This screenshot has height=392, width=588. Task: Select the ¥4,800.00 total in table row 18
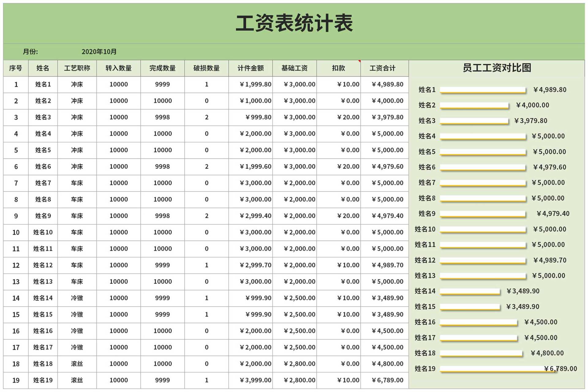pos(385,364)
